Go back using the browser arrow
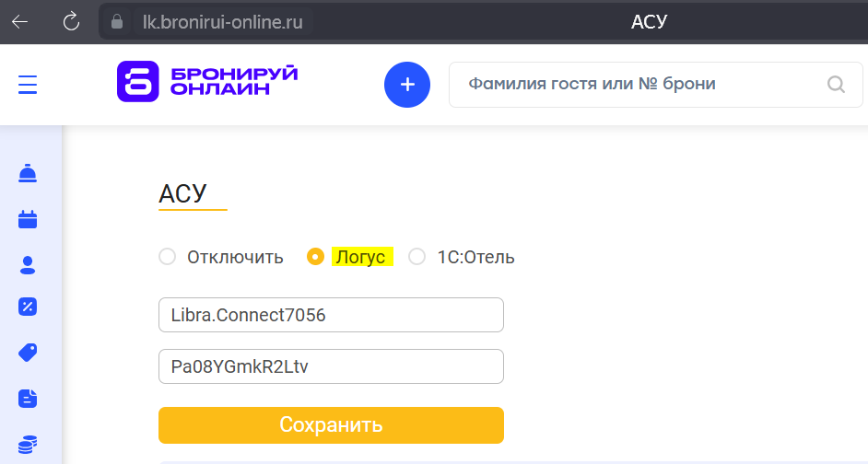 20,21
